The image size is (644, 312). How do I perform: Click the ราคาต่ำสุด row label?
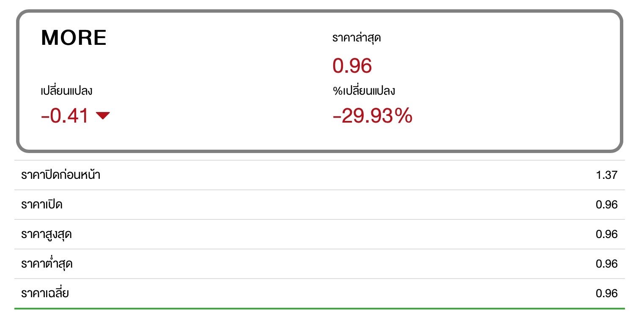(47, 264)
